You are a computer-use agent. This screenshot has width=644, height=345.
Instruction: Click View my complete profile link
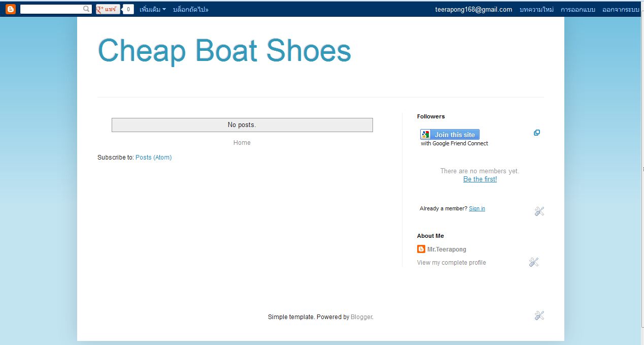(451, 263)
